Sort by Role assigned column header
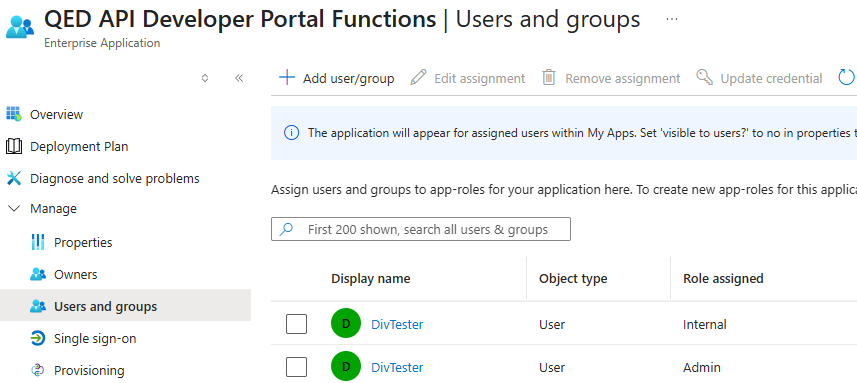This screenshot has width=857, height=383. tap(723, 279)
